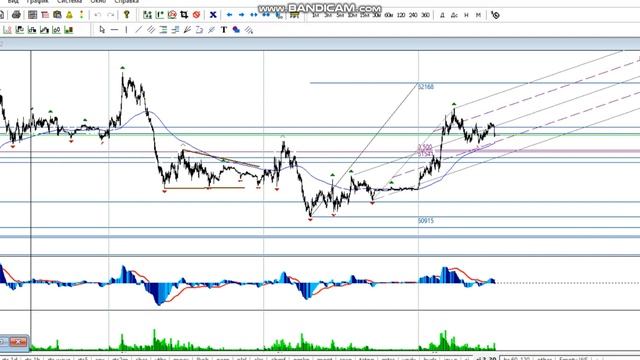This screenshot has height=360, width=640.
Task: Click the clock icon after M button
Action: click(495, 15)
